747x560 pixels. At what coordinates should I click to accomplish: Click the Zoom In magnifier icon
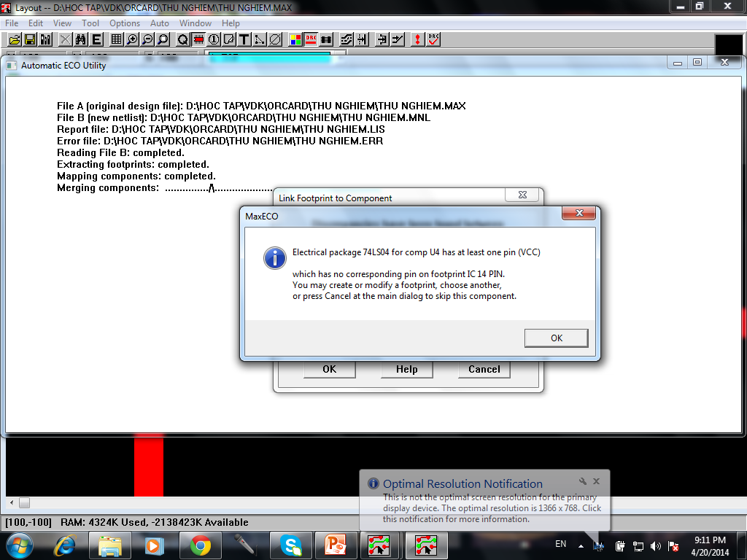(132, 39)
